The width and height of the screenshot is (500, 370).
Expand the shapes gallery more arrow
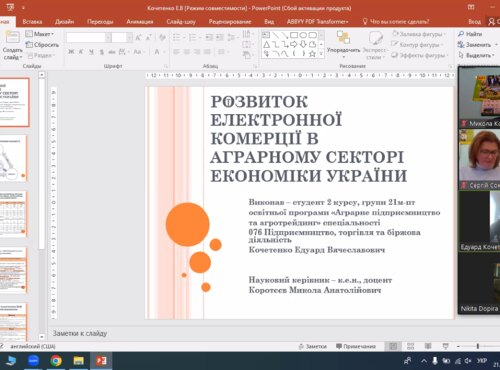click(x=321, y=53)
